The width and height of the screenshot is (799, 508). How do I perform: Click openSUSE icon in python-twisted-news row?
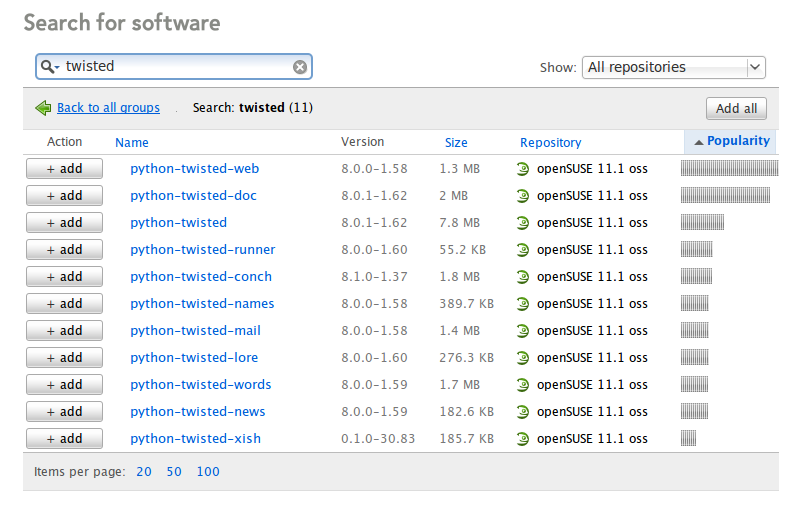point(523,412)
